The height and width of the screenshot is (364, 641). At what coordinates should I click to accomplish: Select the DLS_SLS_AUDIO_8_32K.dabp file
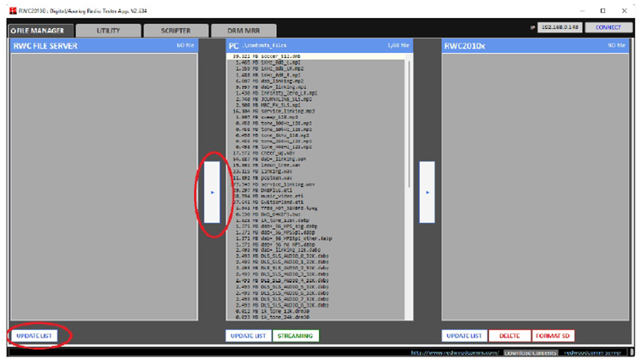pyautogui.click(x=315, y=305)
